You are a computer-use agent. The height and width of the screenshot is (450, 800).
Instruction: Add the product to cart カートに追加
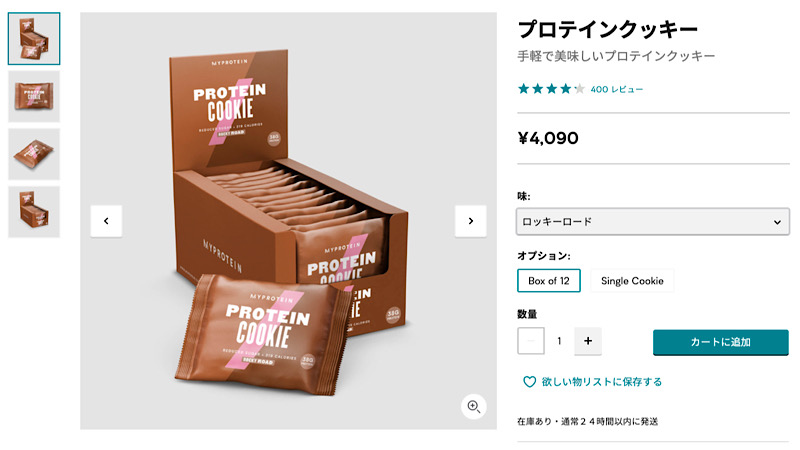(720, 342)
